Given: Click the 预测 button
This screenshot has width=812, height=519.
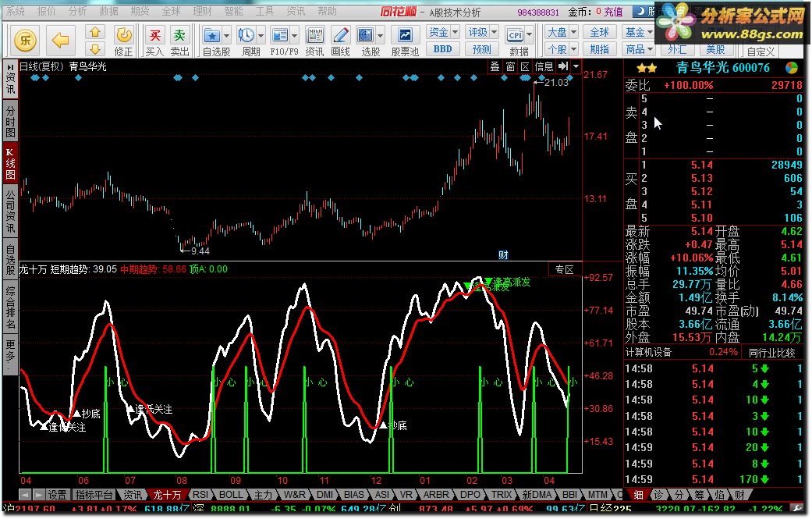Looking at the screenshot, I should click(481, 49).
